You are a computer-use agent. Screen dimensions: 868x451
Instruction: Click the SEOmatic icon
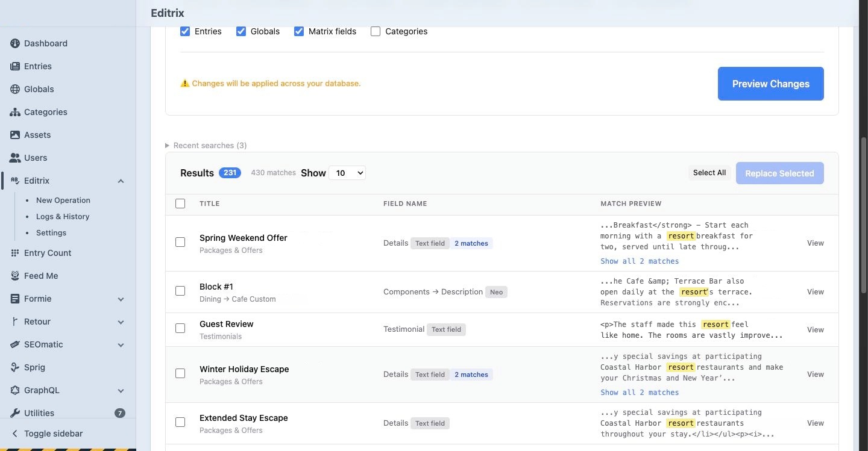[15, 344]
